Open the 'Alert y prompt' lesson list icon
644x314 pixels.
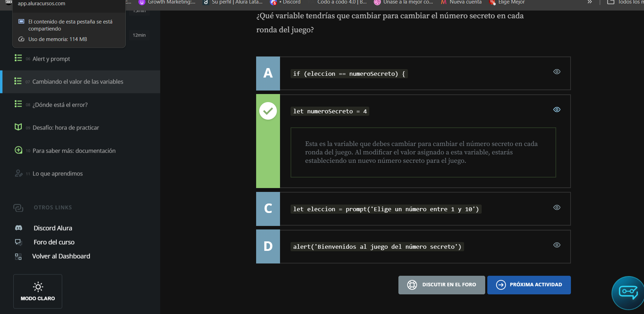pyautogui.click(x=18, y=58)
